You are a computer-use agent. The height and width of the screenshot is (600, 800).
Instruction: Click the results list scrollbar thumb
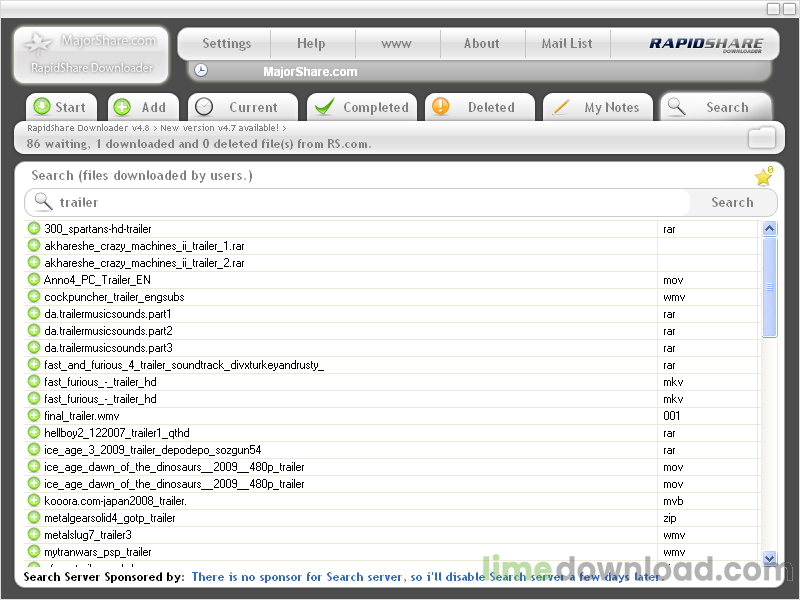point(769,287)
